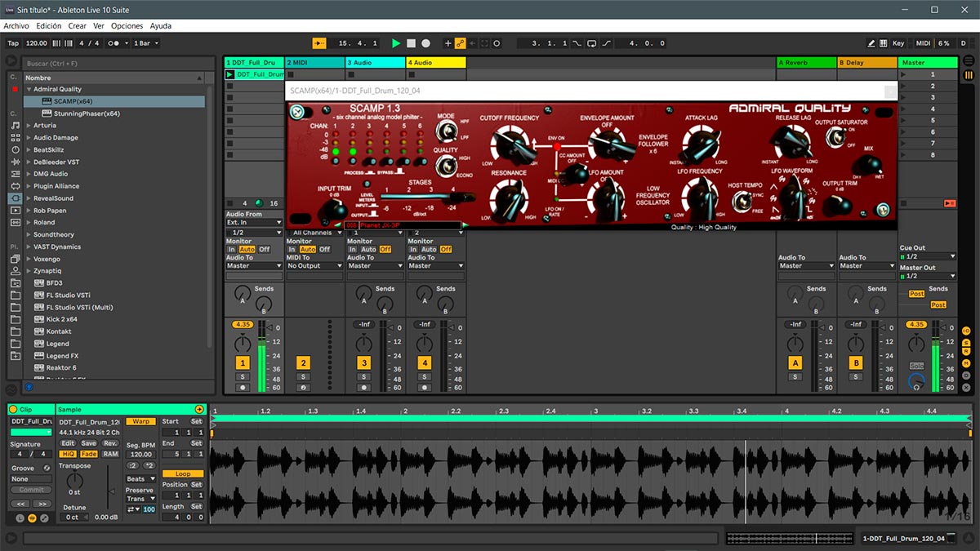Click the Sample header orange arrow icon
Screen dimensions: 980x551
click(199, 409)
